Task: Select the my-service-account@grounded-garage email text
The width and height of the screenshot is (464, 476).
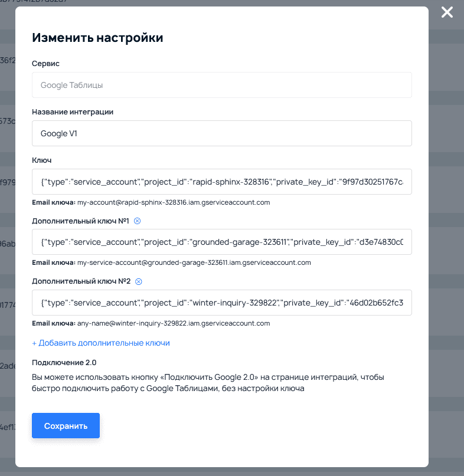Action: click(194, 262)
